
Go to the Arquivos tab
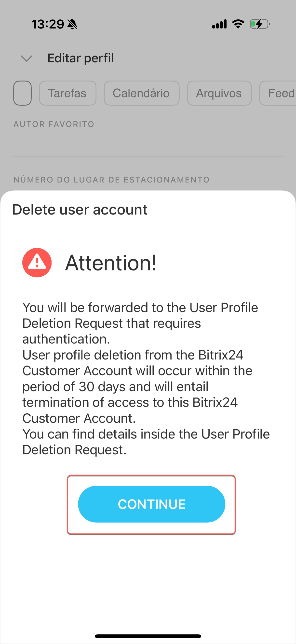pyautogui.click(x=219, y=93)
